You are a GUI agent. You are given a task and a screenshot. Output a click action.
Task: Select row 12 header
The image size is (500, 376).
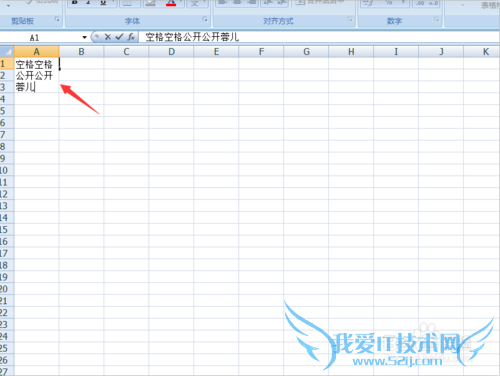point(7,194)
